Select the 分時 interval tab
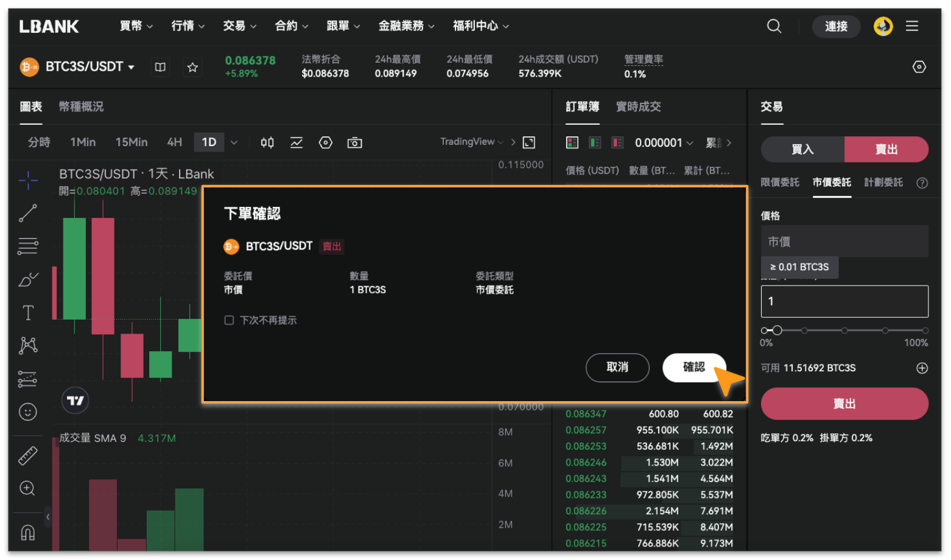 tap(39, 142)
